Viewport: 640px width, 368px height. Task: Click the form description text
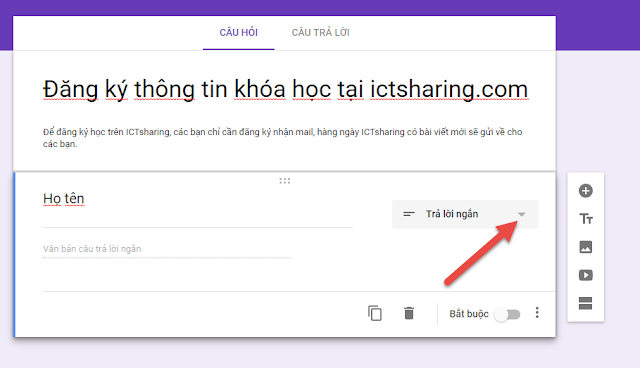[282, 138]
